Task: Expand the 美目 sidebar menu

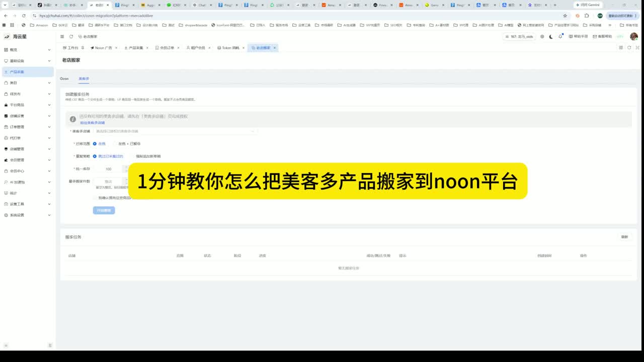Action: point(27,83)
